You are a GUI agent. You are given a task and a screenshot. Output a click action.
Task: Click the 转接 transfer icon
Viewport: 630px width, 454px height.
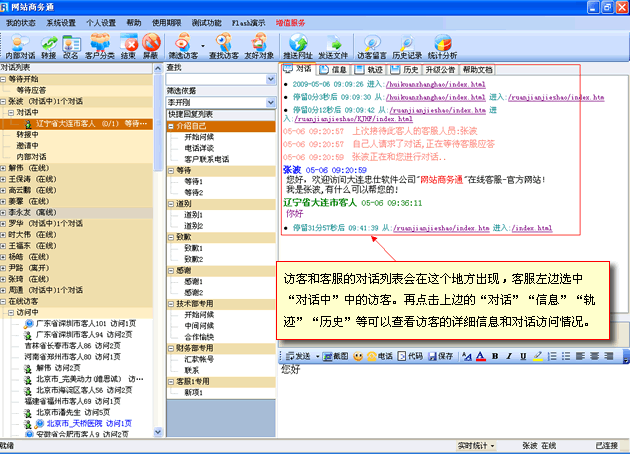[x=49, y=41]
